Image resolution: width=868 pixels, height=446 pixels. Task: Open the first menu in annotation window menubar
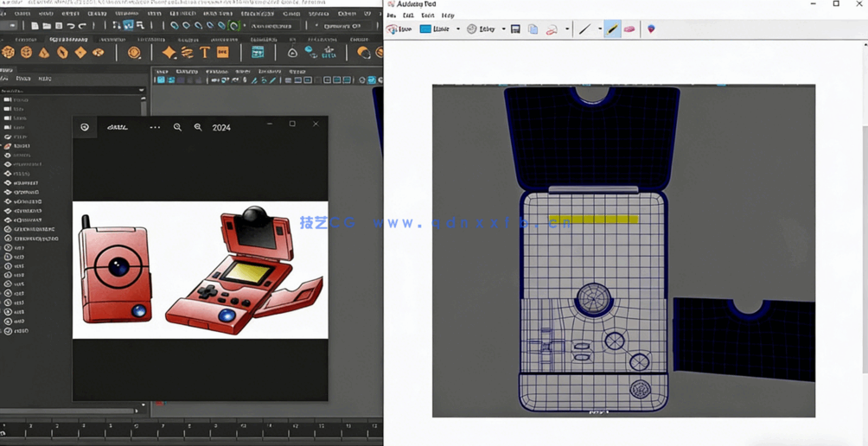392,16
